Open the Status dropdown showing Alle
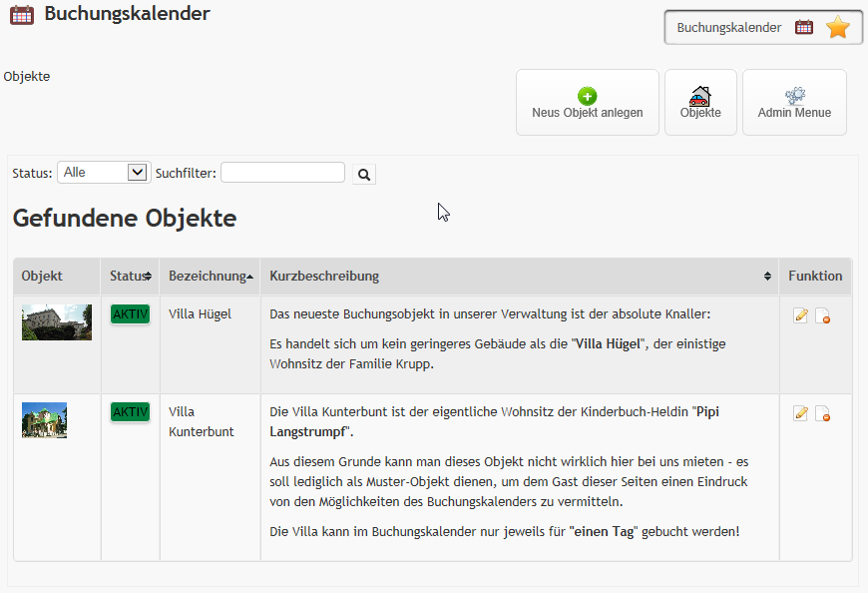The height and width of the screenshot is (593, 868). (103, 172)
